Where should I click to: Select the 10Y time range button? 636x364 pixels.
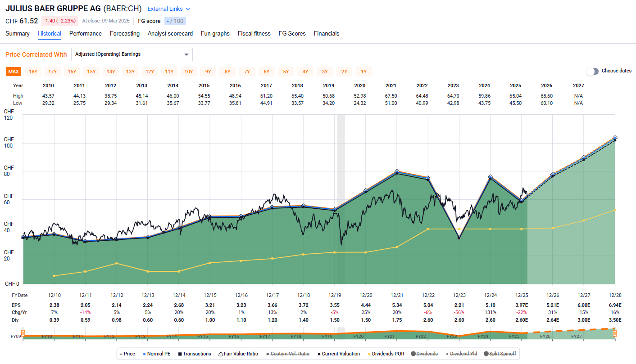[x=188, y=72]
